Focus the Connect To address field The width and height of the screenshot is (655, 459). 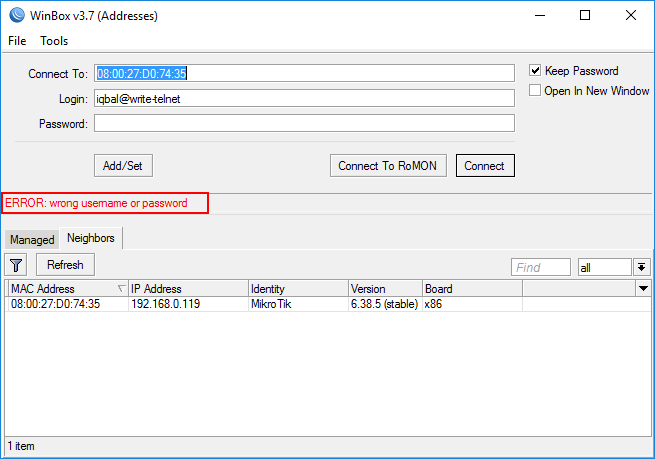click(x=304, y=74)
